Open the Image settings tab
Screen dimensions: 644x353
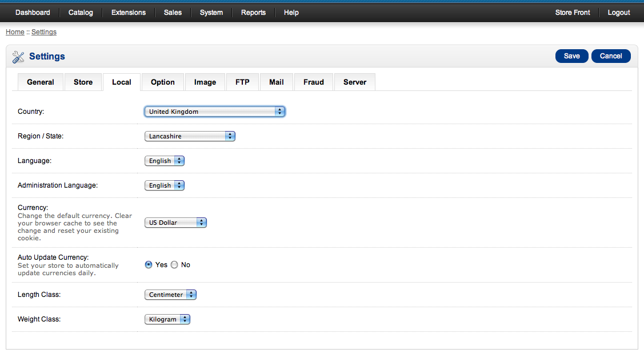tap(205, 82)
